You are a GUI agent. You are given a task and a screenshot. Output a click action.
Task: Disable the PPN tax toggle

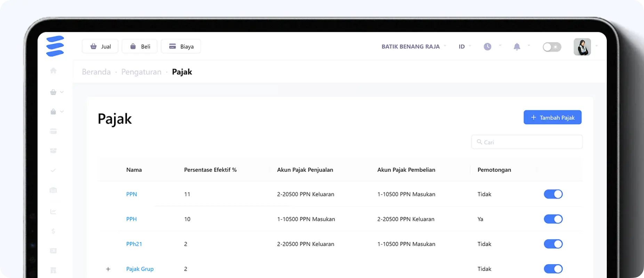[553, 194]
